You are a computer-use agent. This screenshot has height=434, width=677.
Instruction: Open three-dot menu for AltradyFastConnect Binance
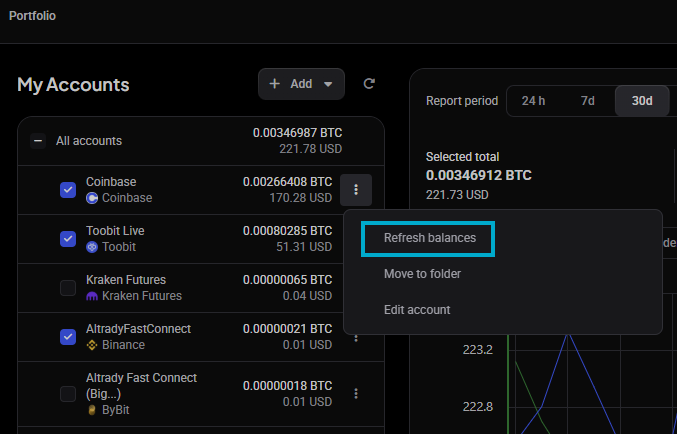pyautogui.click(x=356, y=338)
